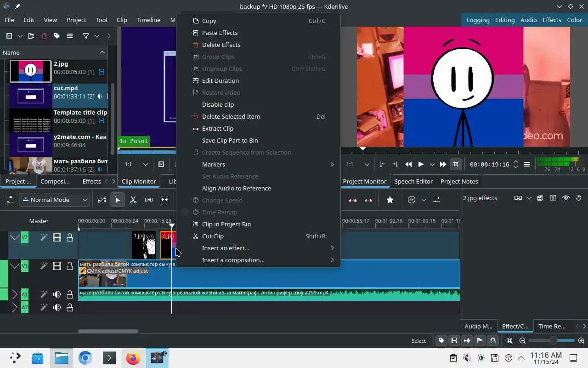
Task: Toggle the crop/edit mode icon in Project Monitor
Action: (456, 164)
